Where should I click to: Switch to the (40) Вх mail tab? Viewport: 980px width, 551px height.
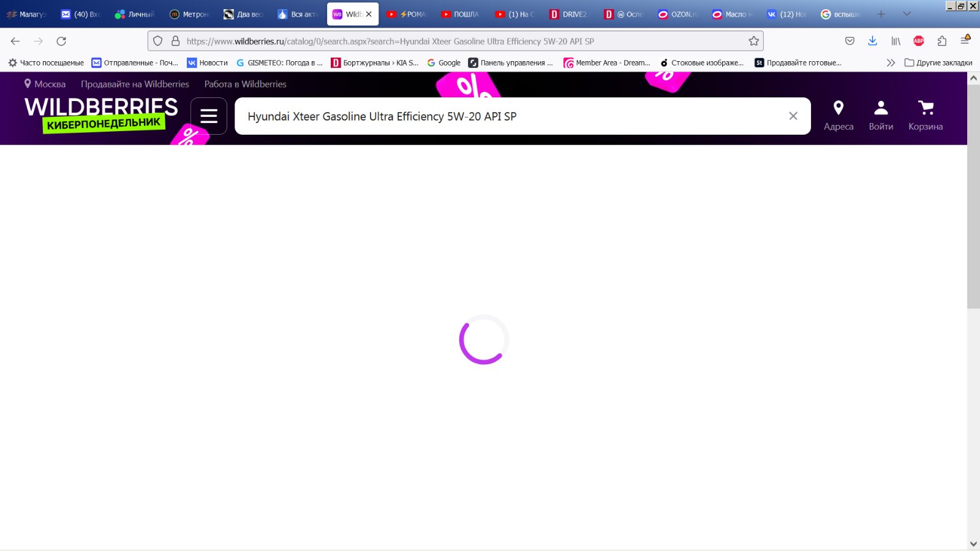click(x=80, y=14)
